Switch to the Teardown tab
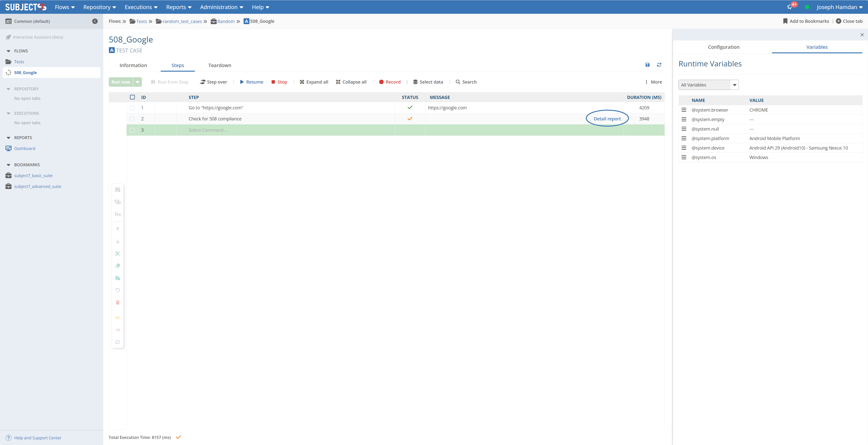Screen dimensions: 868x445 click(x=220, y=65)
